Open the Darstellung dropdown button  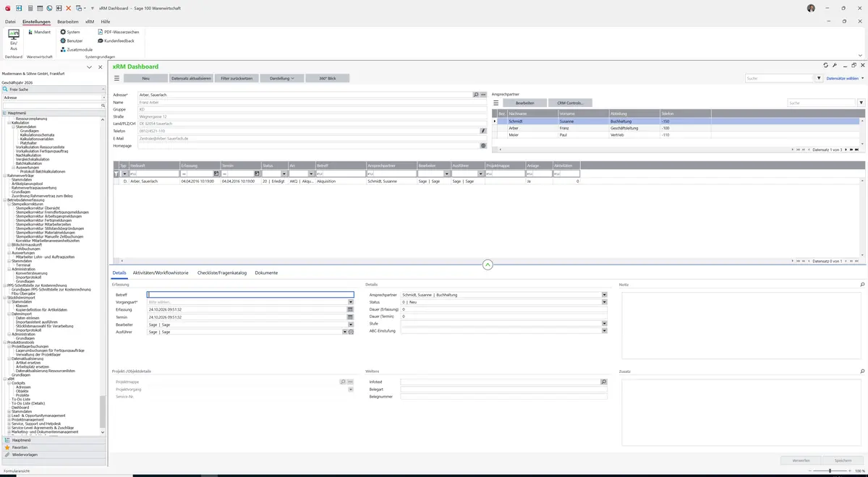pos(282,78)
